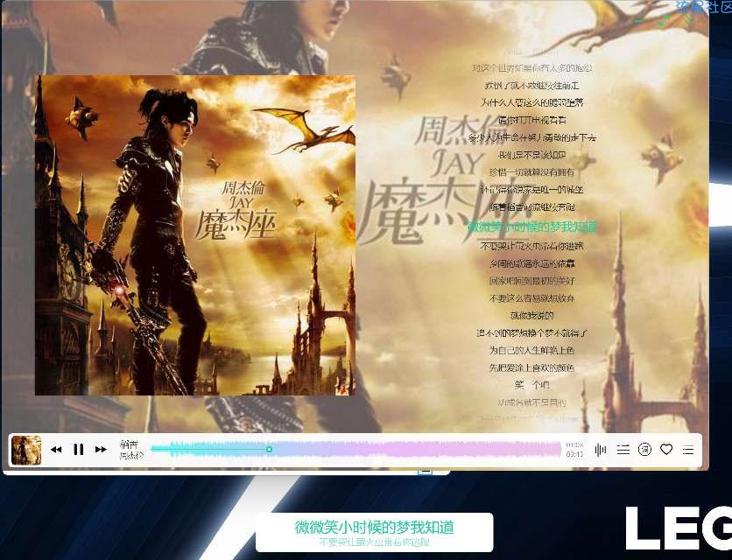Select lyric line 为自己的人生鲜艳上色
This screenshot has height=560, width=732.
coord(531,351)
